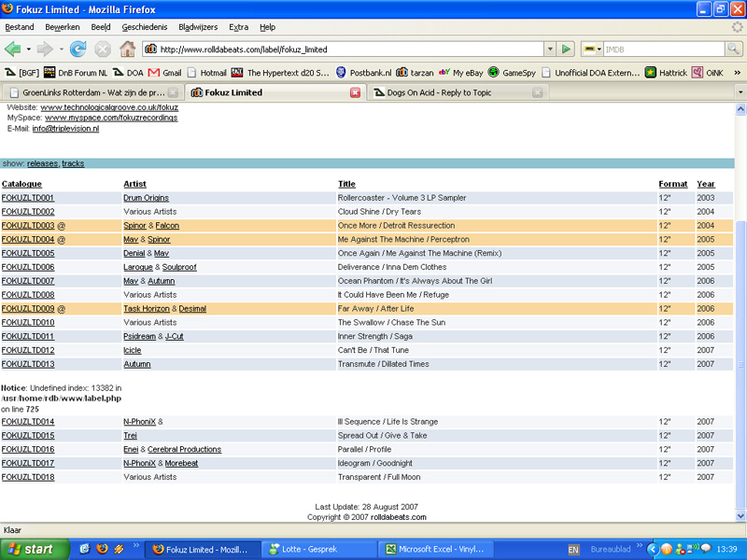Click the green Go arrow beside the address bar

point(566,49)
